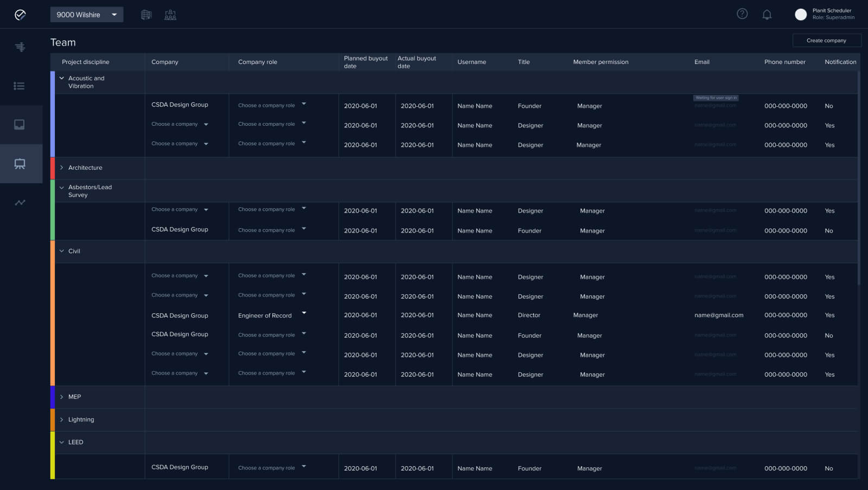
Task: Open the analytics trend sidebar icon
Action: click(20, 203)
